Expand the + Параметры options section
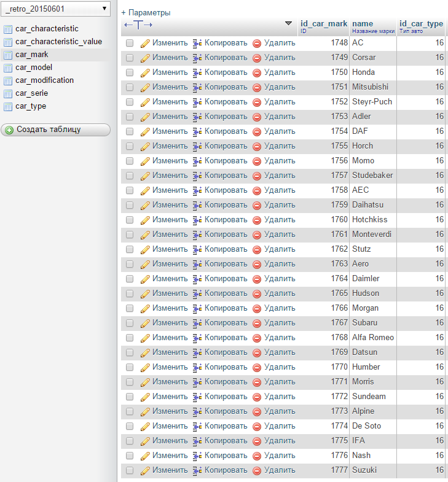 [146, 13]
